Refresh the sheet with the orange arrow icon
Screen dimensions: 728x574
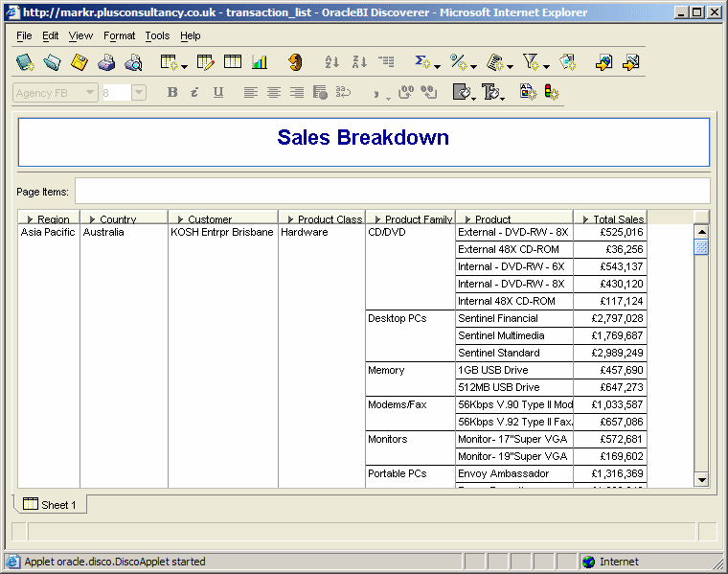(x=295, y=62)
